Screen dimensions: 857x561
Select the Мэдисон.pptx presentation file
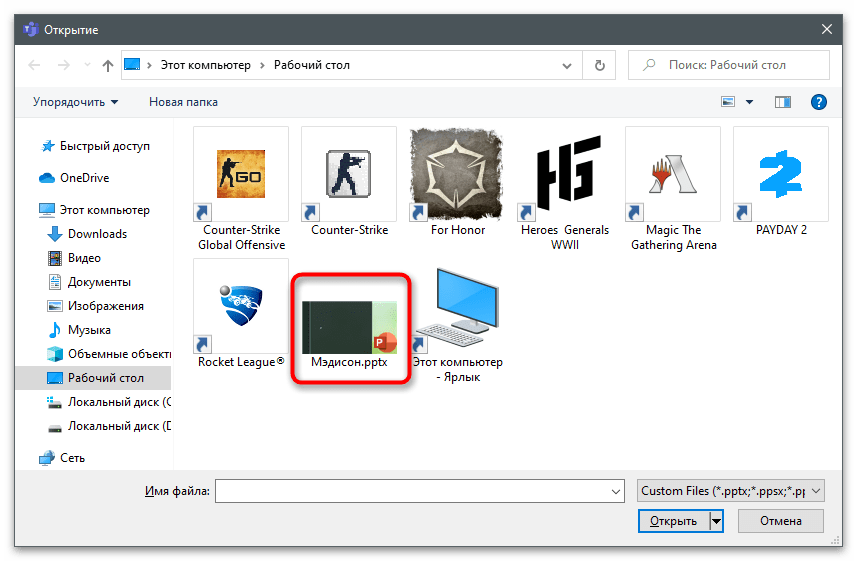coord(349,320)
